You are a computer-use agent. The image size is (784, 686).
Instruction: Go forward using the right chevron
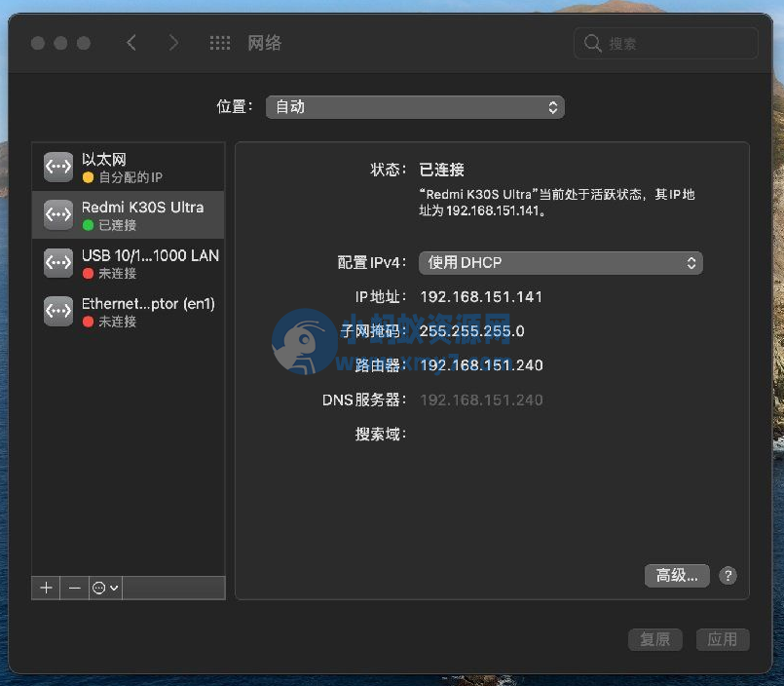(x=173, y=43)
